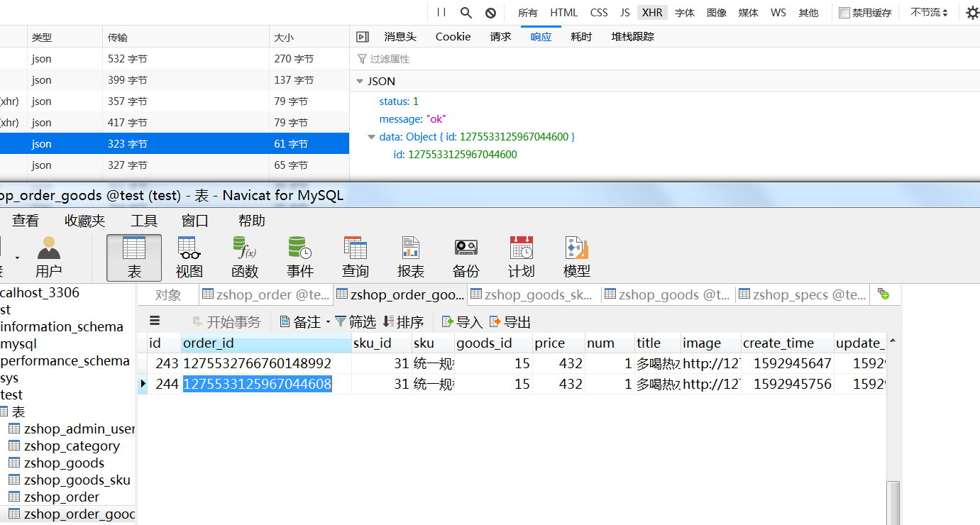Click 导入 import wizard
This screenshot has width=980, height=525.
point(462,322)
